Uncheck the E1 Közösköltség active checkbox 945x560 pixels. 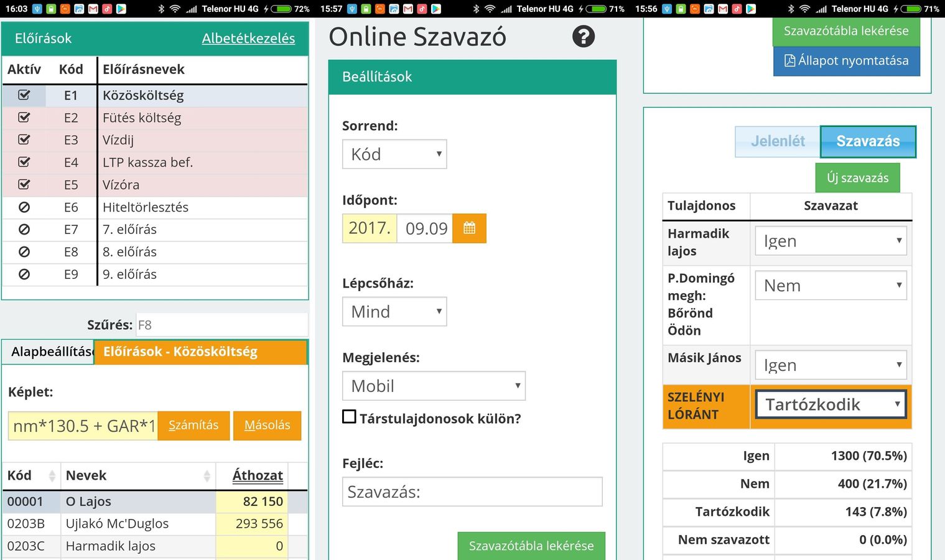[24, 95]
